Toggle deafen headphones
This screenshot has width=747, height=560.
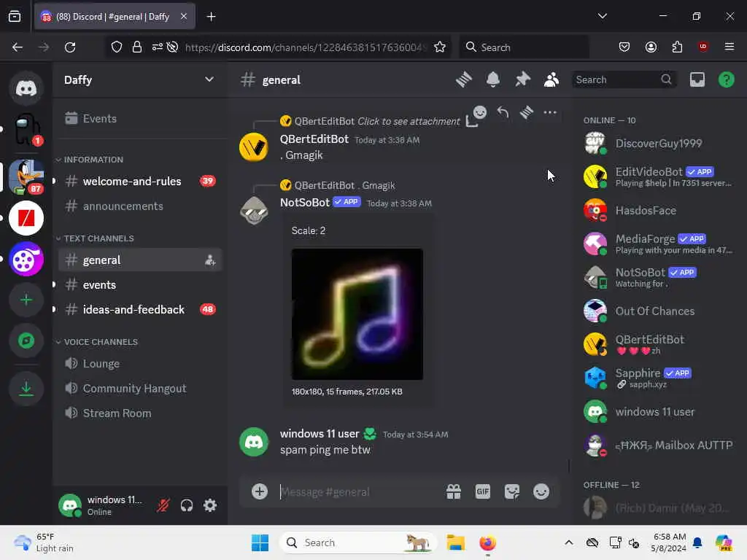click(187, 505)
